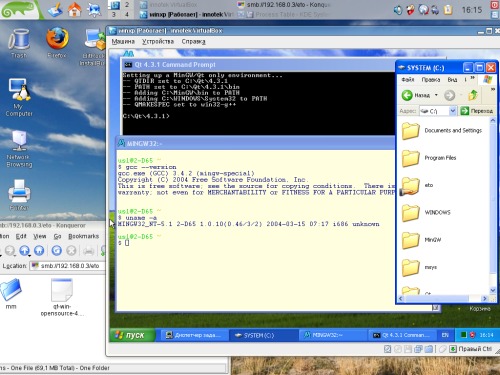The height and width of the screenshot is (375, 500).
Task: Switch to virtual desktop 2 in pager
Action: pos(127,5)
